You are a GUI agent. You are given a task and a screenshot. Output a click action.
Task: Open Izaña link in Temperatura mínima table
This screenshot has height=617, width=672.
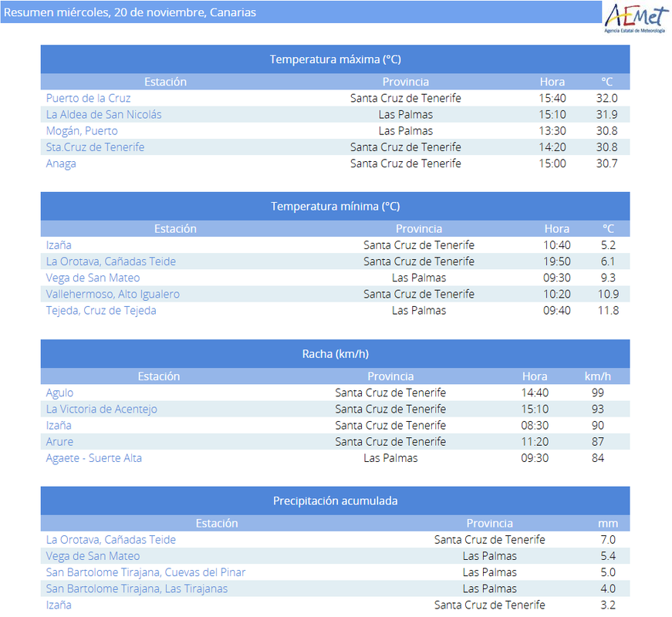[x=59, y=245]
